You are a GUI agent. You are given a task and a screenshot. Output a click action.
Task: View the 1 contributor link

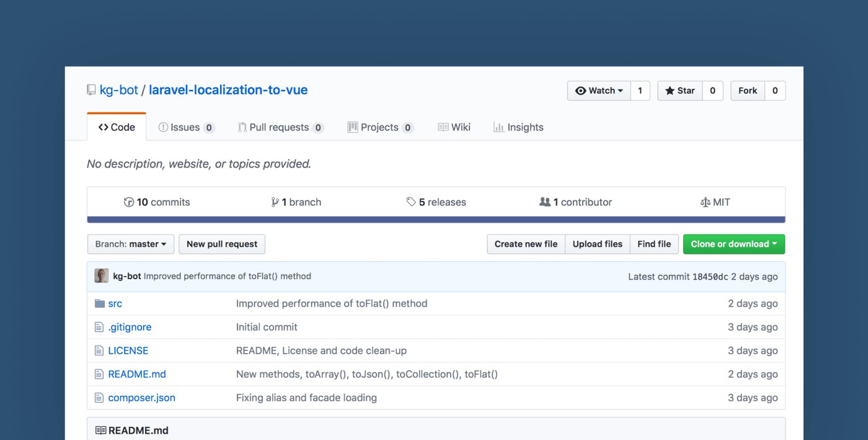pyautogui.click(x=576, y=202)
